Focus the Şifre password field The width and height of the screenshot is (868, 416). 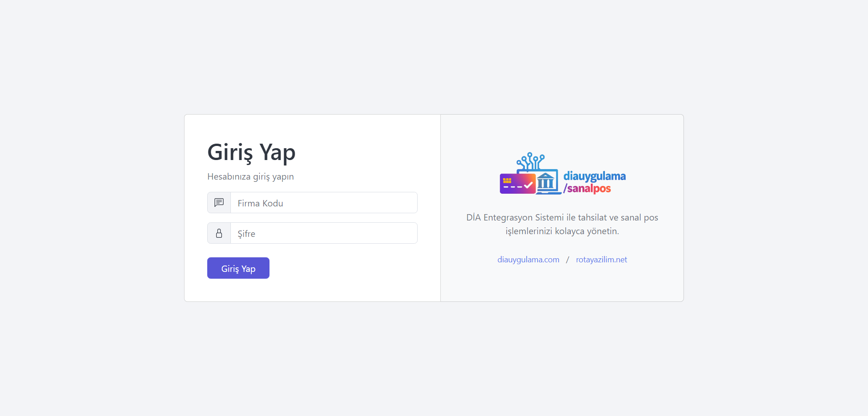point(324,233)
